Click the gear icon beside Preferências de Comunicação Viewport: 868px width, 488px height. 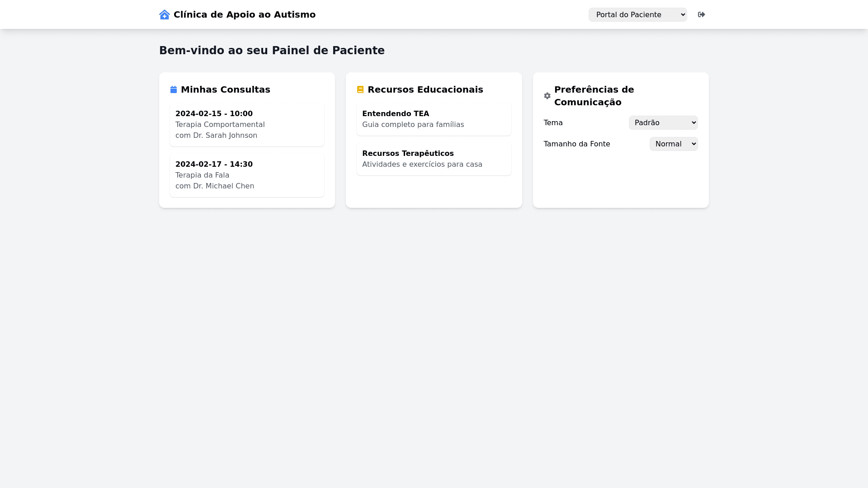pos(547,96)
